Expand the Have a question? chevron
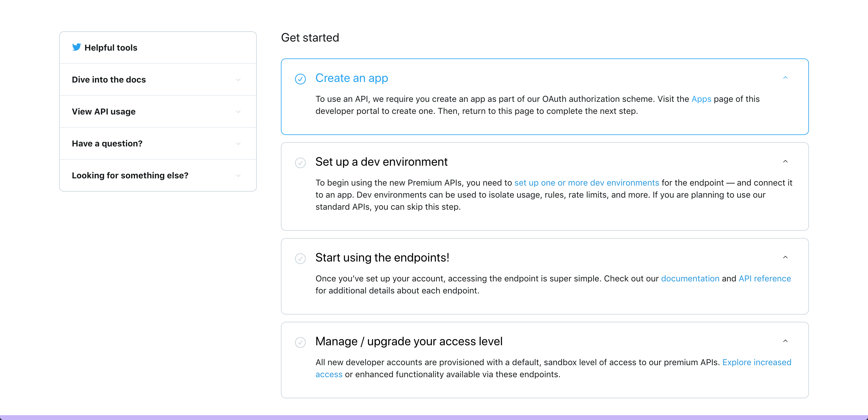Image resolution: width=868 pixels, height=420 pixels. [238, 144]
